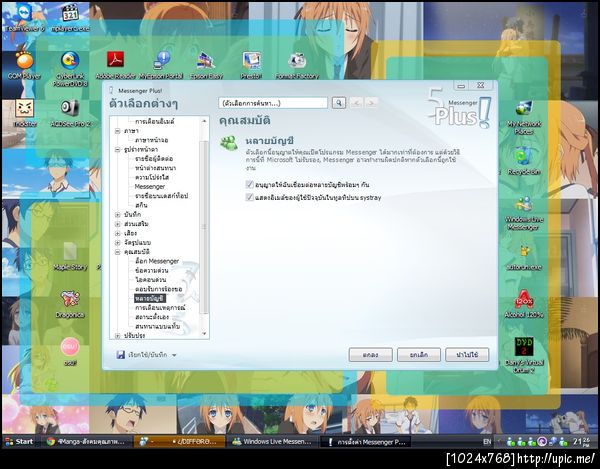The width and height of the screenshot is (600, 469).
Task: Switch to Messenger Plus settings taskbar button
Action: pyautogui.click(x=365, y=441)
